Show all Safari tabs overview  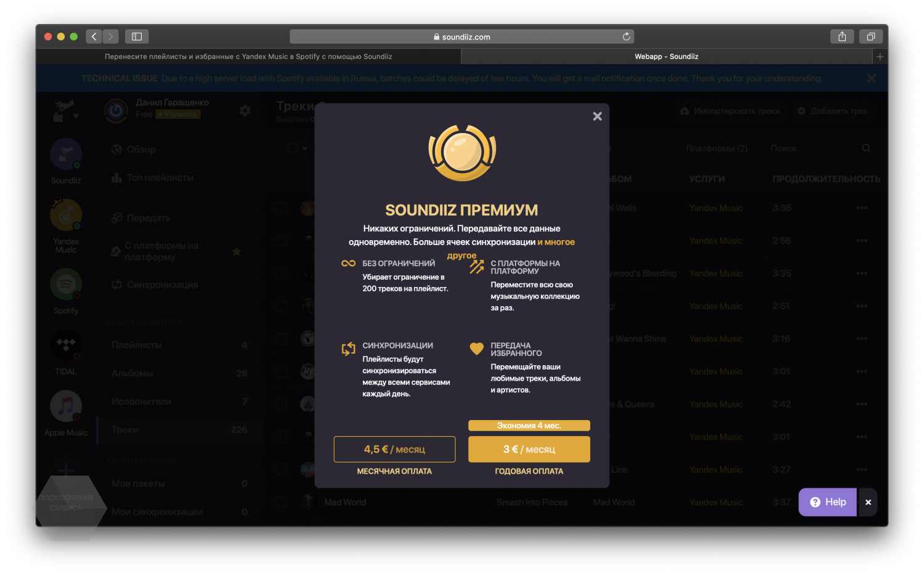click(870, 36)
